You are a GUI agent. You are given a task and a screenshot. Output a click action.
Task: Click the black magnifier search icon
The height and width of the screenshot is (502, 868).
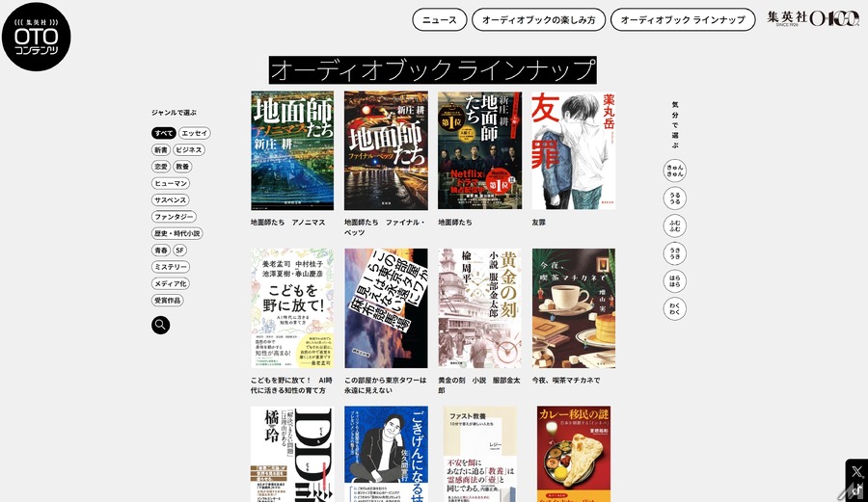160,325
